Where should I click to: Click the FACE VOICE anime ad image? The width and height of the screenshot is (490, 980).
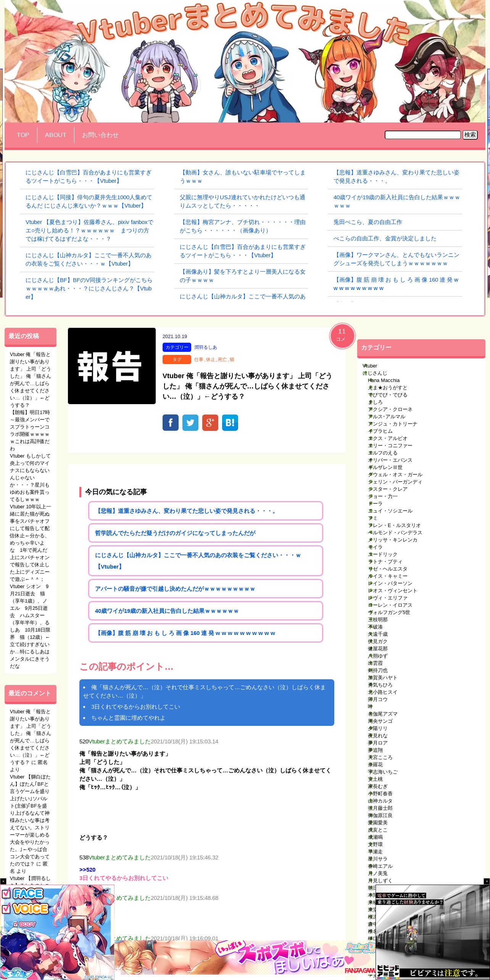57,932
